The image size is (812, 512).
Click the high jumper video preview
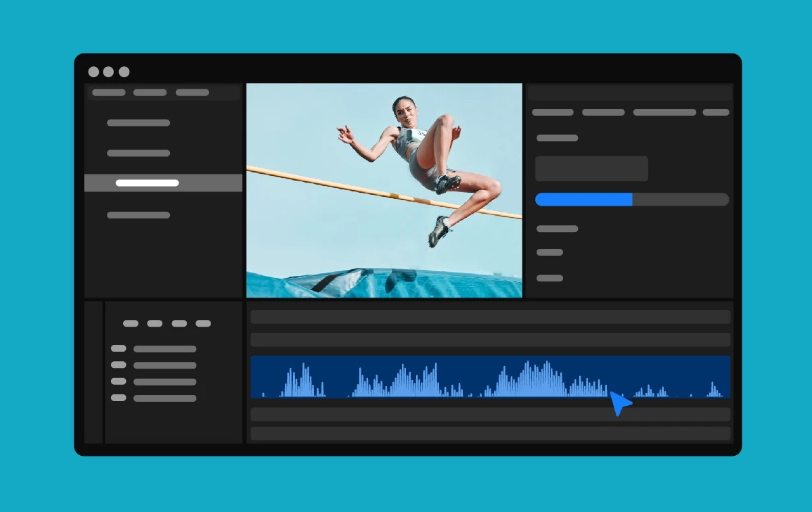click(x=384, y=190)
